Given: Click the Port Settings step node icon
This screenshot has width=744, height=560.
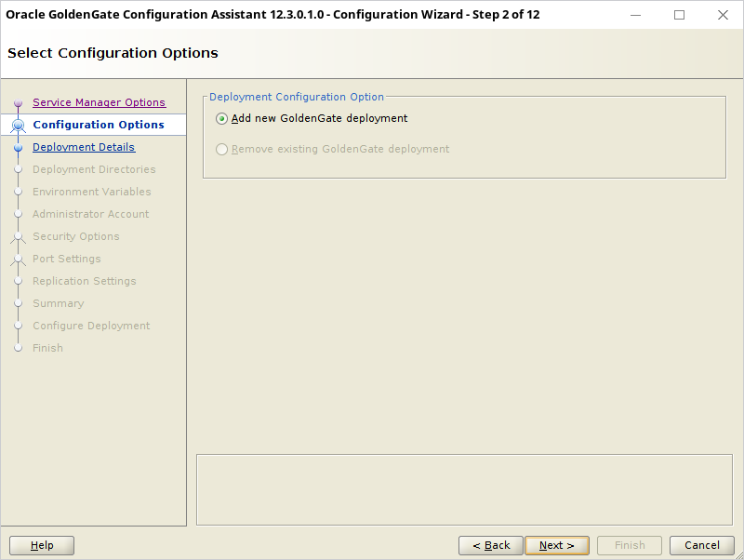Looking at the screenshot, I should click(x=18, y=260).
